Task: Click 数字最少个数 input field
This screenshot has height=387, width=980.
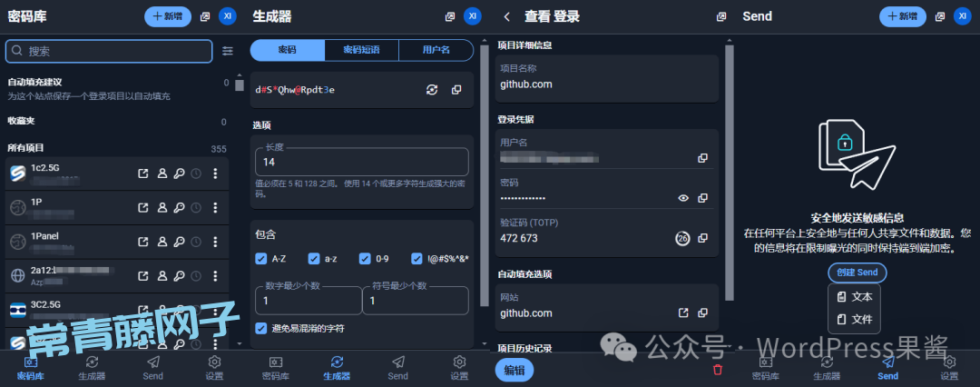Action: point(309,301)
